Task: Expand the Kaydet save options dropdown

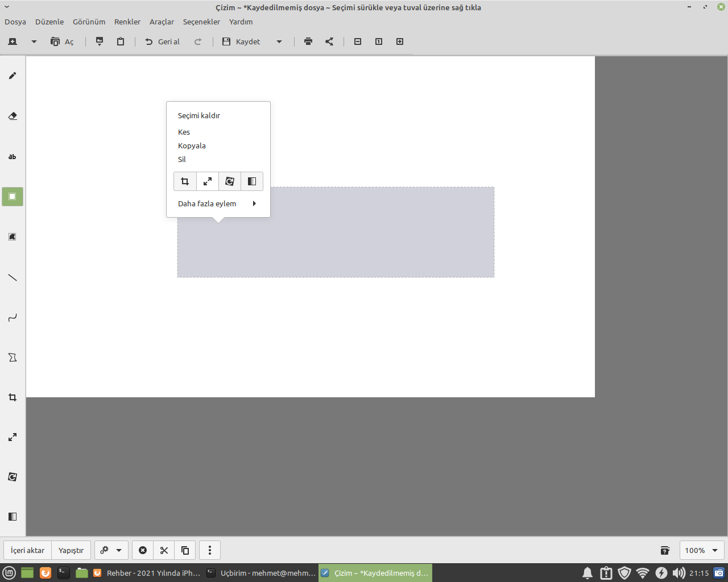Action: click(279, 41)
